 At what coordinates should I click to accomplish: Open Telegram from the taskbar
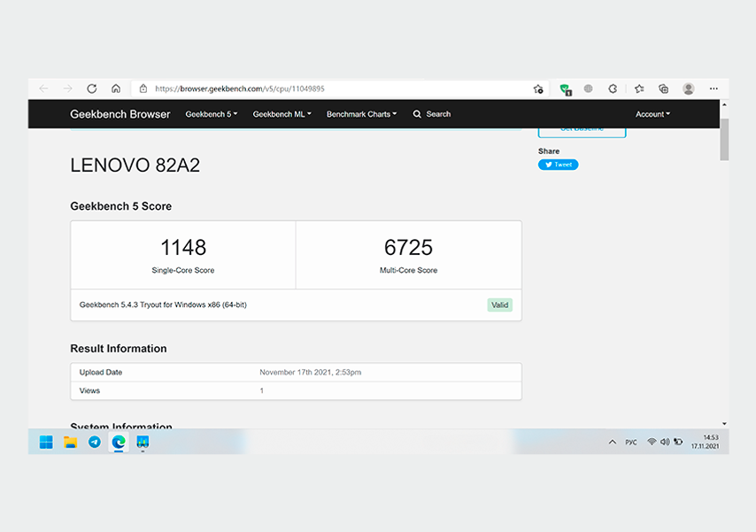coord(95,442)
